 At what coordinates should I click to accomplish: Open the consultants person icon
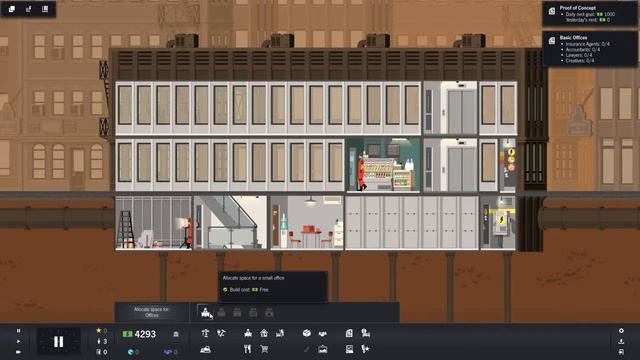[365, 333]
